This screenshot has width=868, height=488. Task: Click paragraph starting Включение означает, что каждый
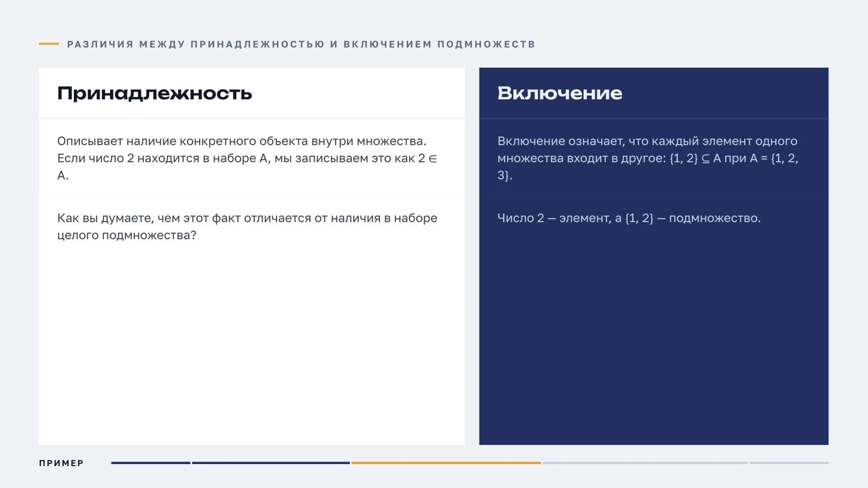tap(648, 158)
